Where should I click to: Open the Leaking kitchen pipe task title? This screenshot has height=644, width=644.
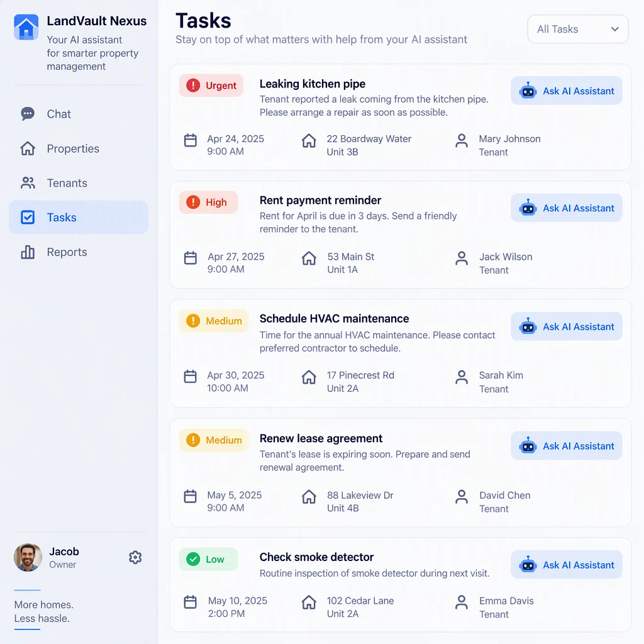(x=312, y=84)
